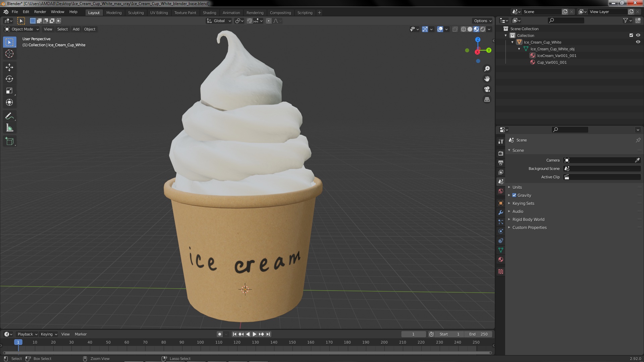
Task: Open the Render menu
Action: (x=40, y=12)
